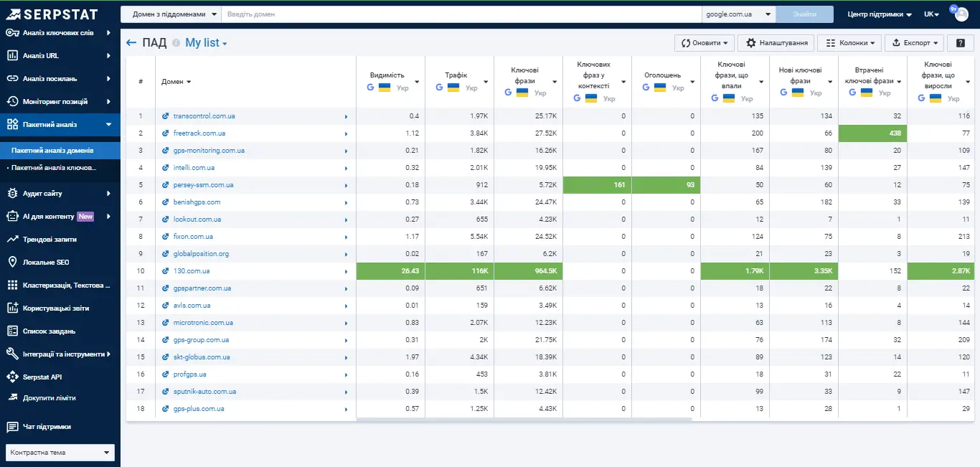Click the highlighted 438 lost keywords cell

(x=872, y=133)
